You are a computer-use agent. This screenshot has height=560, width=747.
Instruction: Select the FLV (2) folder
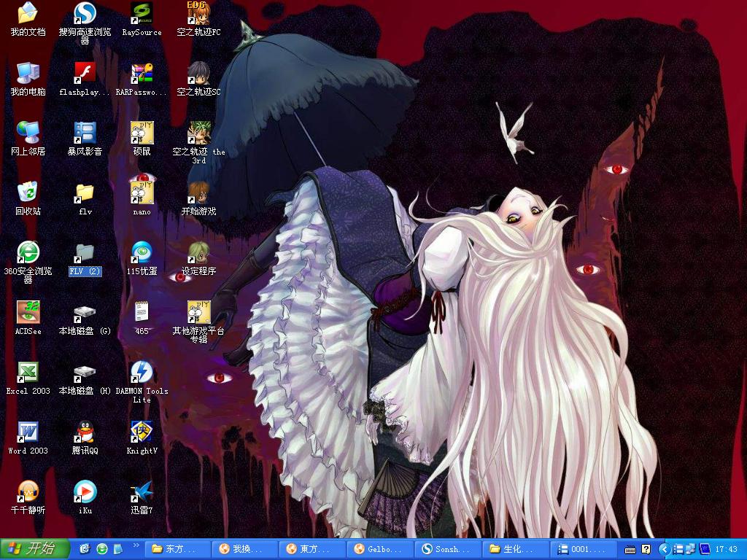[x=85, y=254]
